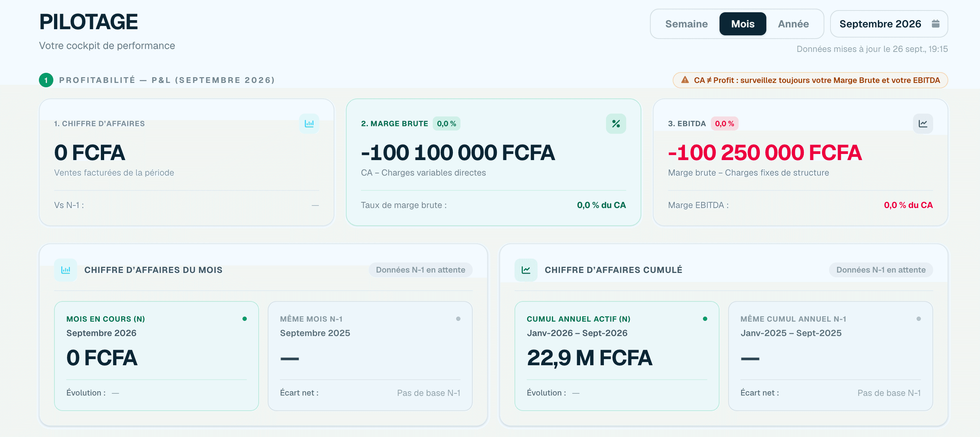Click the PILOTAGE page title

[x=88, y=22]
